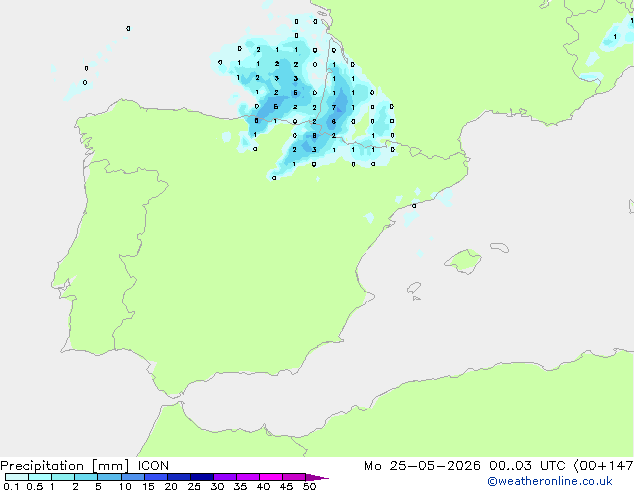Click the 15–20 mm legend color swatch

tap(155, 477)
